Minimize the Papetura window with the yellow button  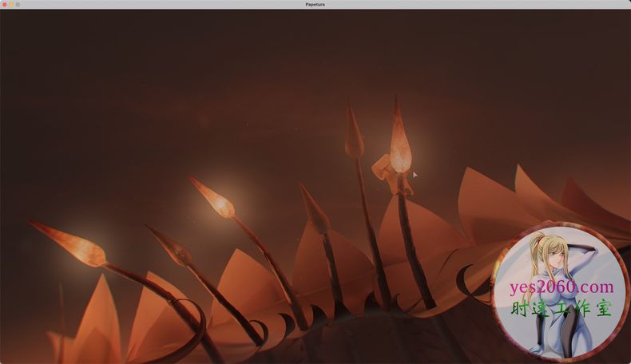(10, 4)
